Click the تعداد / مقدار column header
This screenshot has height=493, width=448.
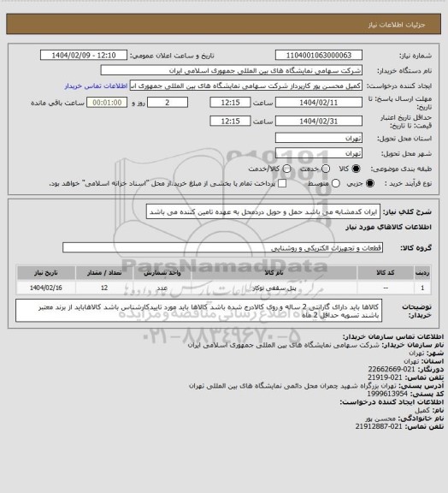click(x=104, y=272)
